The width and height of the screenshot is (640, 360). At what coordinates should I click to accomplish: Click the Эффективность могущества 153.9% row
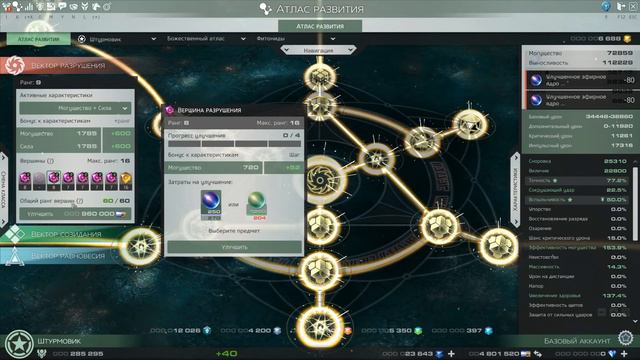[x=578, y=247]
